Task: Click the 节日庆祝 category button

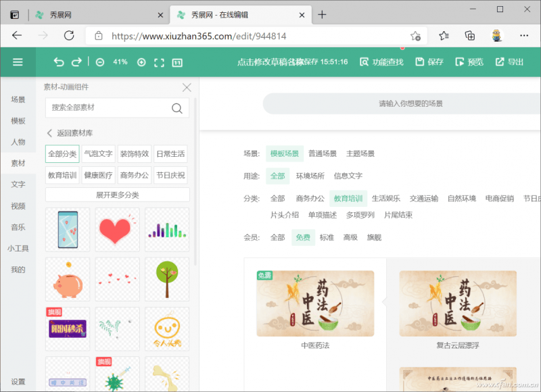Action: [171, 174]
